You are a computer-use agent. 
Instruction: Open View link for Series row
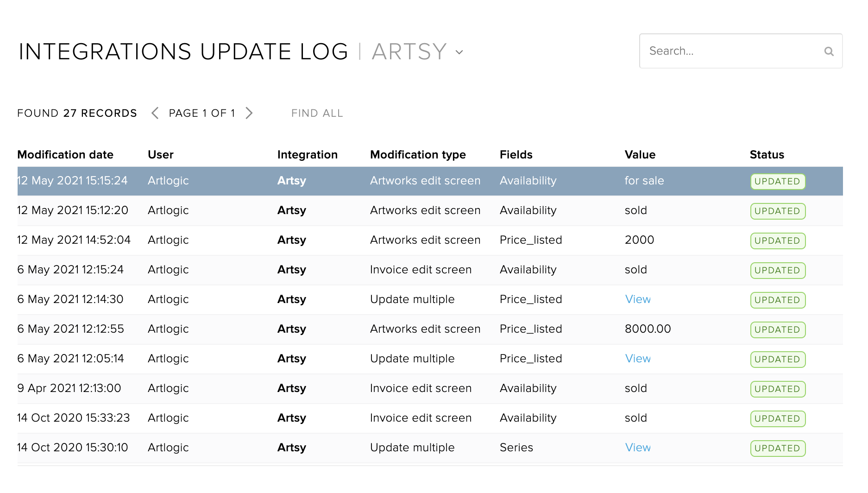[x=638, y=448]
